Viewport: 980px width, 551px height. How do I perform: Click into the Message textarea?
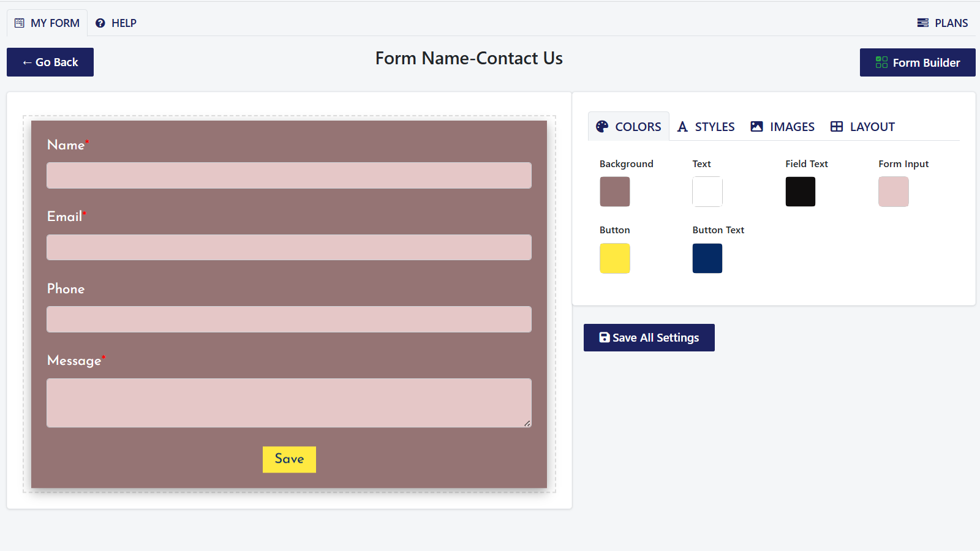click(x=288, y=403)
